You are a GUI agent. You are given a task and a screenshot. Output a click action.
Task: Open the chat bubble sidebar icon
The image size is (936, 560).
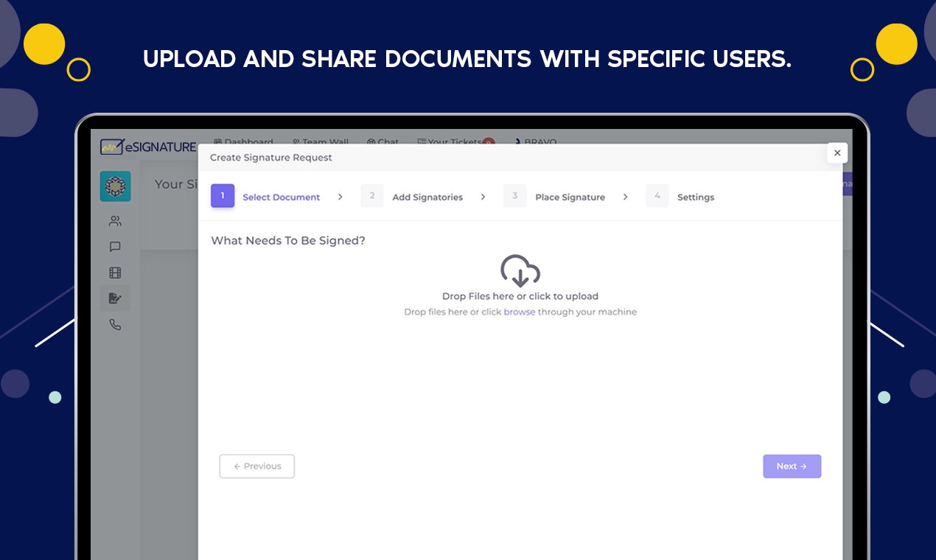pos(115,247)
